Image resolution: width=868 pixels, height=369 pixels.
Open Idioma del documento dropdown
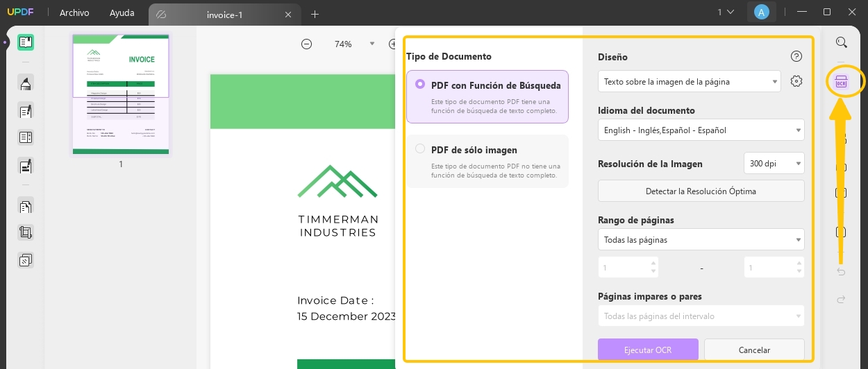pyautogui.click(x=701, y=130)
